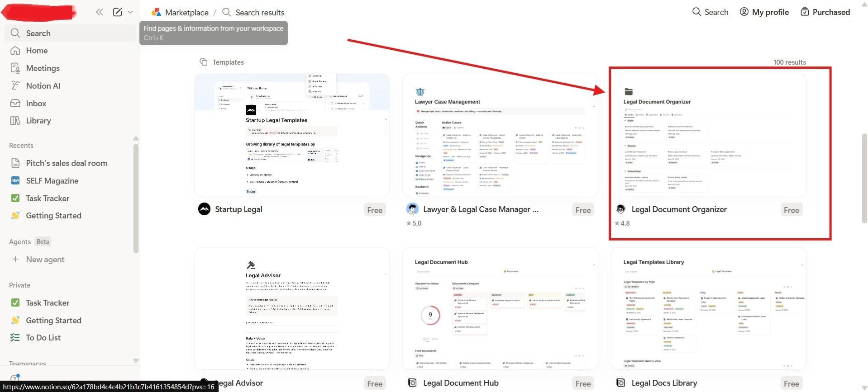Click the Notion AI face icon

point(15,85)
